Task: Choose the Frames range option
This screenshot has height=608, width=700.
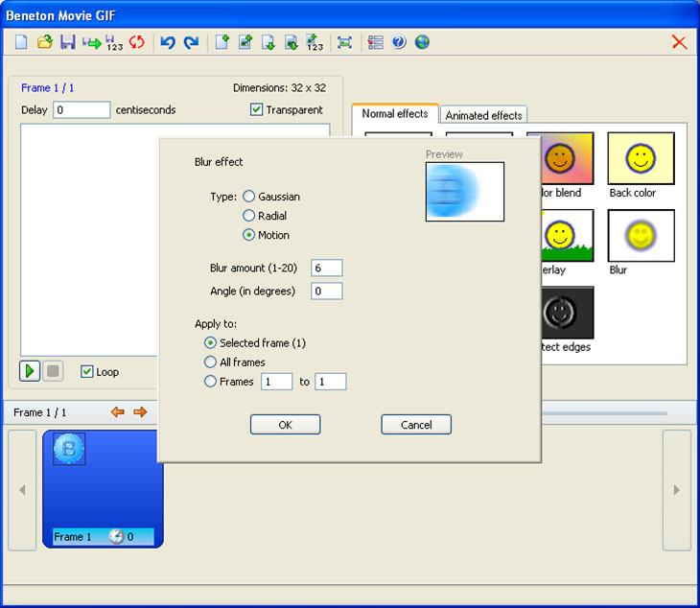Action: [x=210, y=382]
